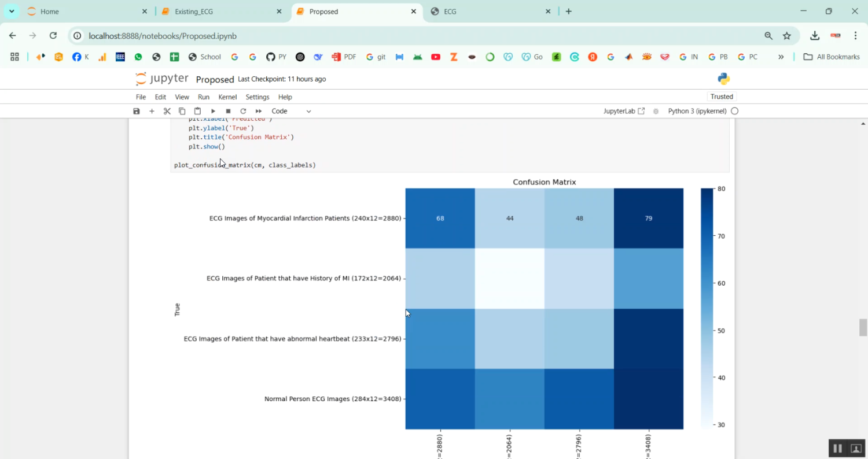
Task: Insert a new cell with the plus icon
Action: pos(152,110)
